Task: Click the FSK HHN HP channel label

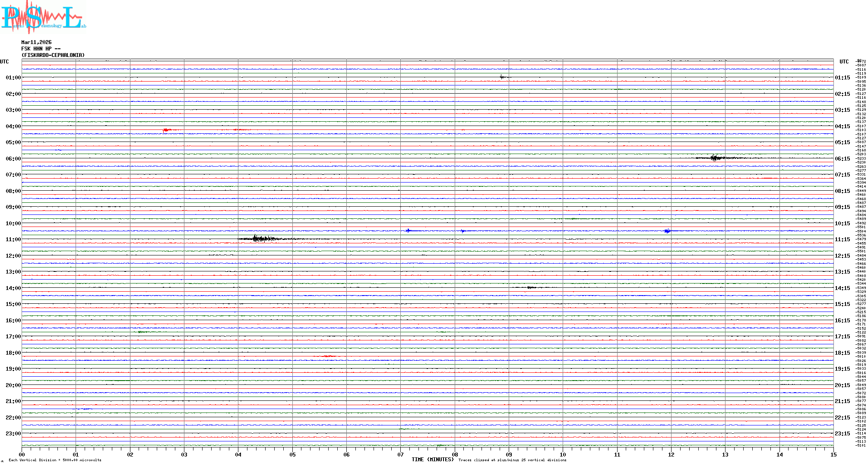Action: 41,49
